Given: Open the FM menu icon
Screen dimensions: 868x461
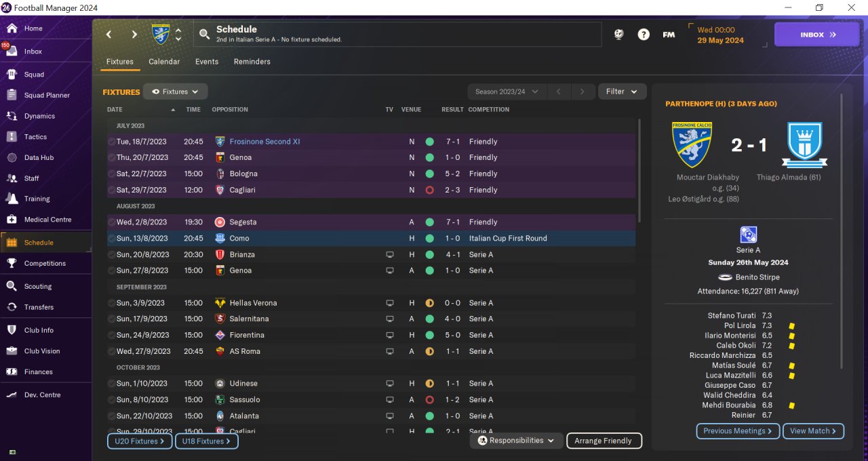Looking at the screenshot, I should click(669, 35).
